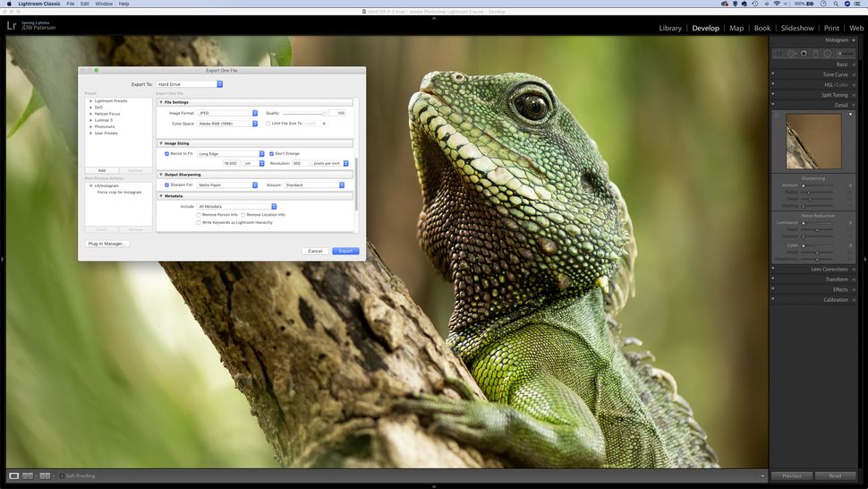Open the Matte Paper sharpen dropdown

227,185
